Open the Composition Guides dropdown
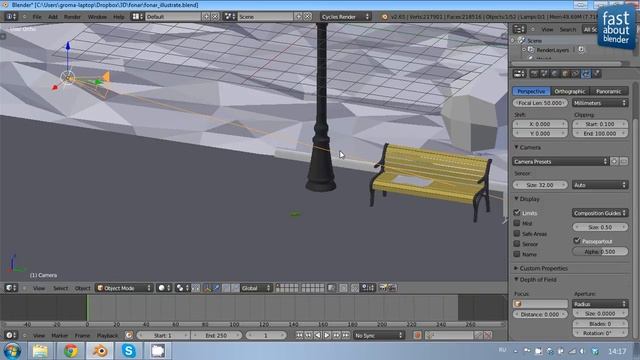Image resolution: width=640 pixels, height=360 pixels. pos(600,213)
